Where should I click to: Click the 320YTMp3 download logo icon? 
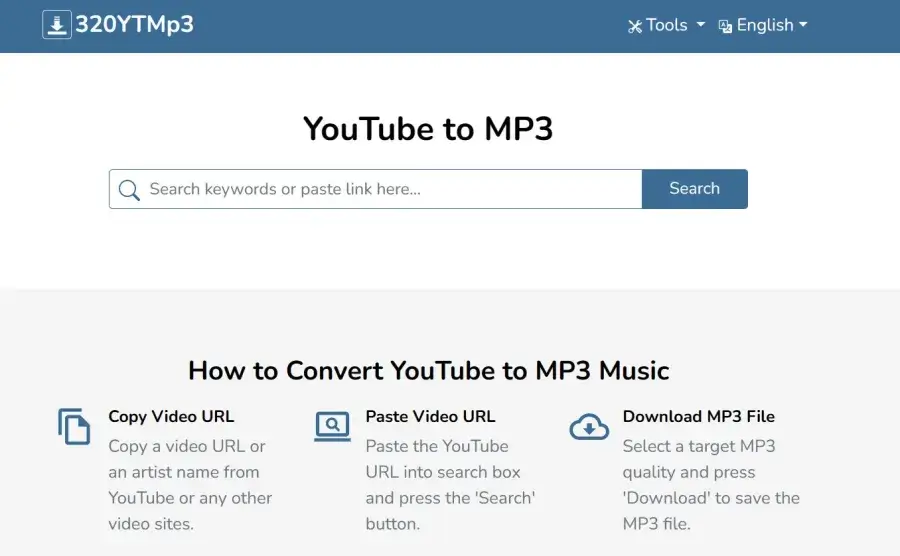pos(57,25)
